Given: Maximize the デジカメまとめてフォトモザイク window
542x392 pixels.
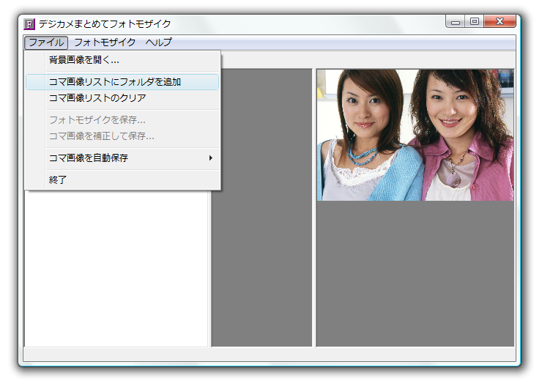Looking at the screenshot, I should [475, 21].
